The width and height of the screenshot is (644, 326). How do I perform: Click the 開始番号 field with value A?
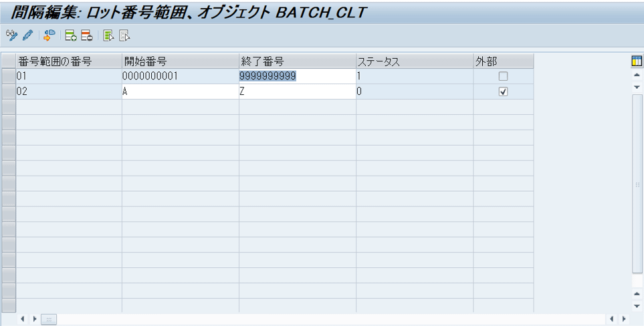(180, 92)
